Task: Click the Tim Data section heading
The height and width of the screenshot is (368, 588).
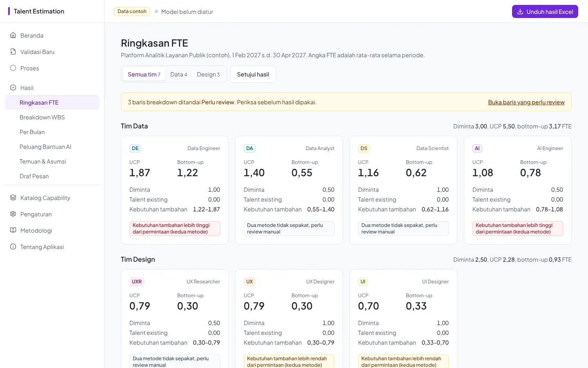Action: point(134,126)
